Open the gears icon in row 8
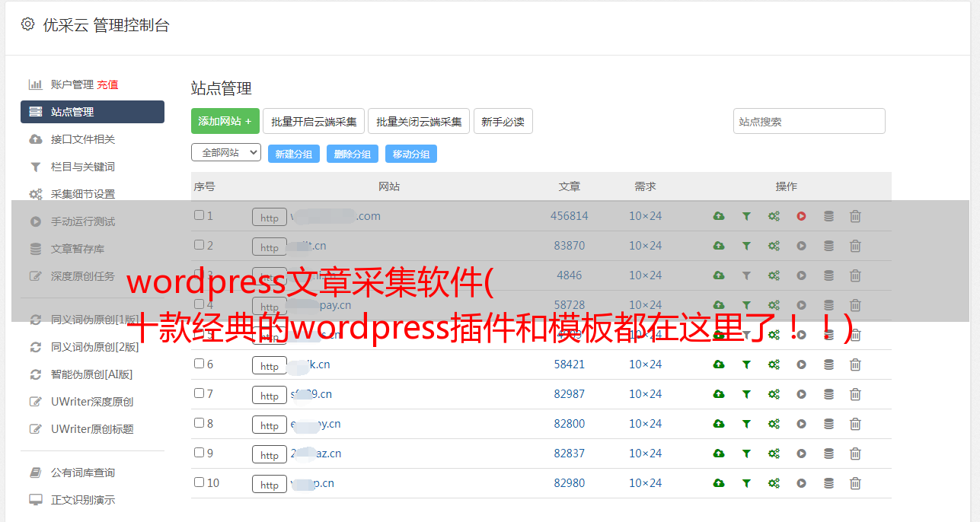 [774, 424]
